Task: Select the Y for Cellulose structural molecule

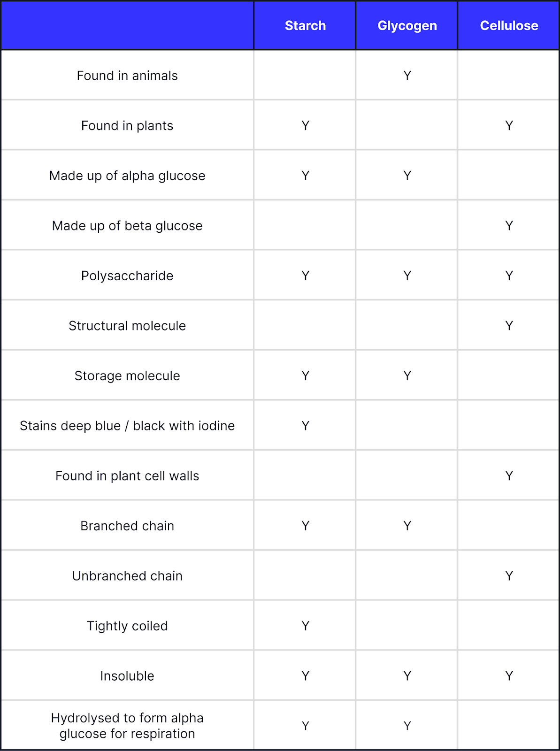Action: 509,326
